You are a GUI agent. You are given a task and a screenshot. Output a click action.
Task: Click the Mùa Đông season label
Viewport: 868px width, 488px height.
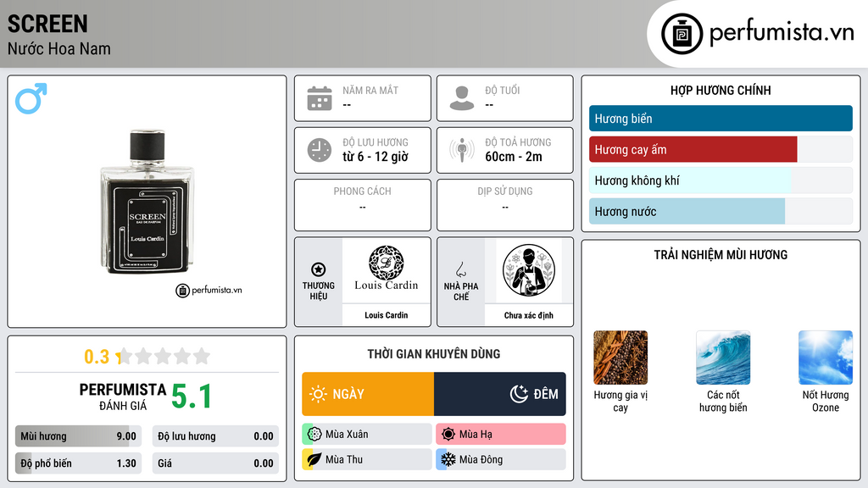point(481,459)
